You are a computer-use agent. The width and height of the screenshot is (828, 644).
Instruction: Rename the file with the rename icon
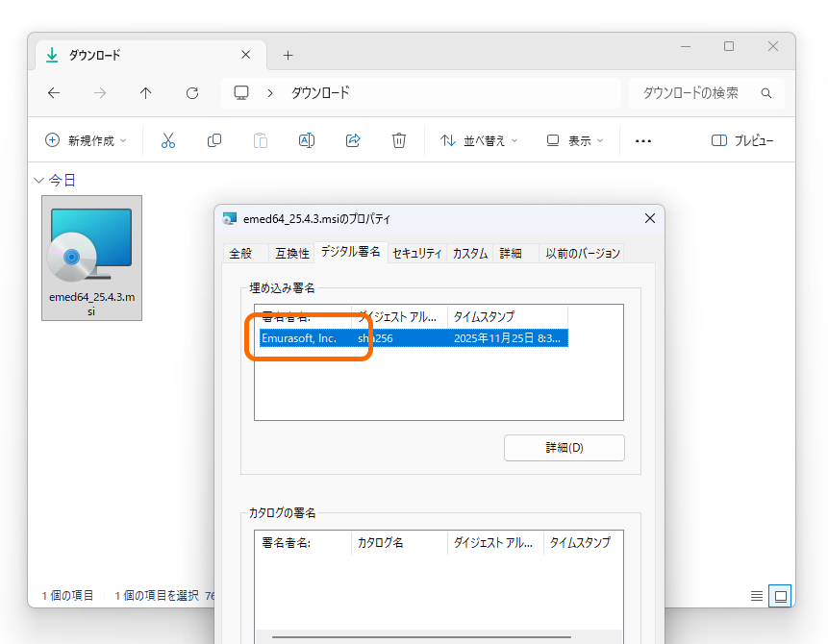[307, 140]
